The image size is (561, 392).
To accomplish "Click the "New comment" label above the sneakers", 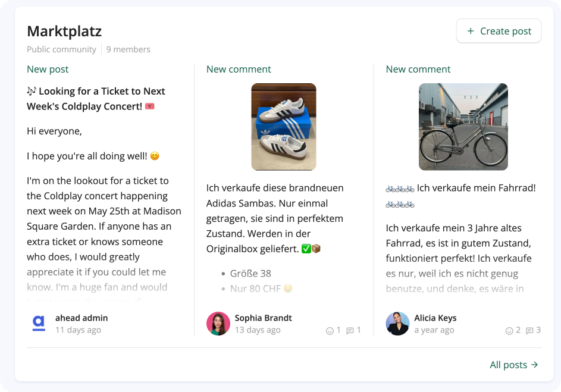I will pos(239,69).
